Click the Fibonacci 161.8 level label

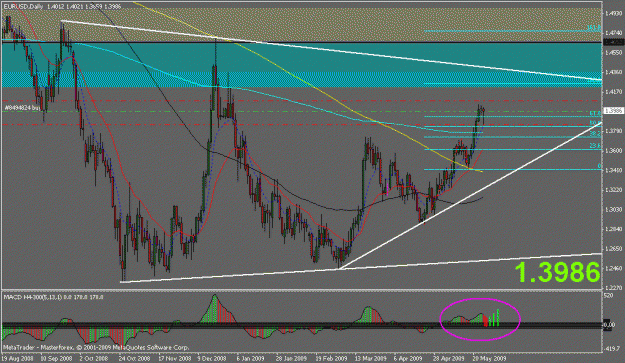[x=594, y=28]
